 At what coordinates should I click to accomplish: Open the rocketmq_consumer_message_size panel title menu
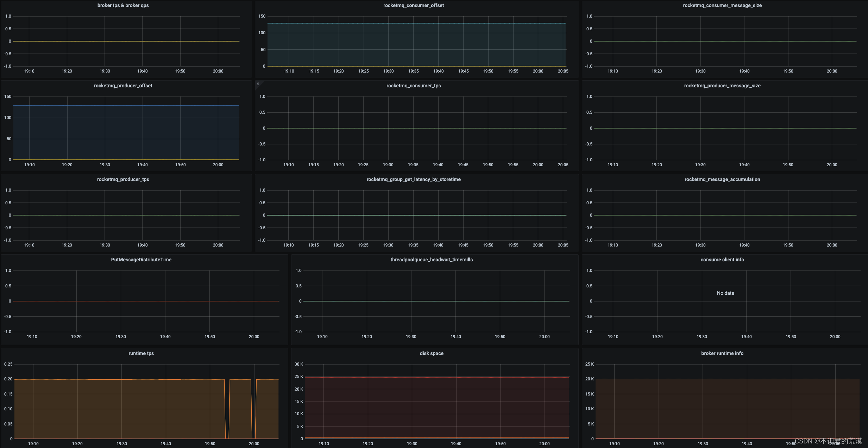[x=722, y=5]
